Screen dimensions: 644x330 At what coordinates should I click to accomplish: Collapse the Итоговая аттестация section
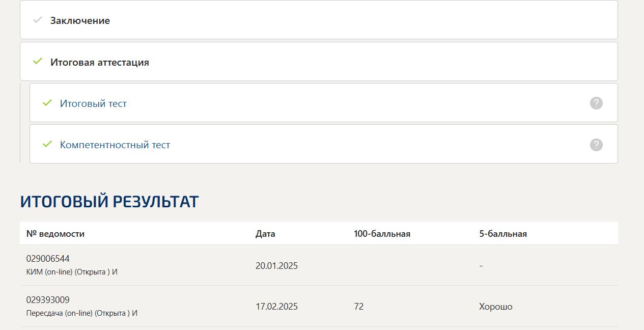[319, 61]
